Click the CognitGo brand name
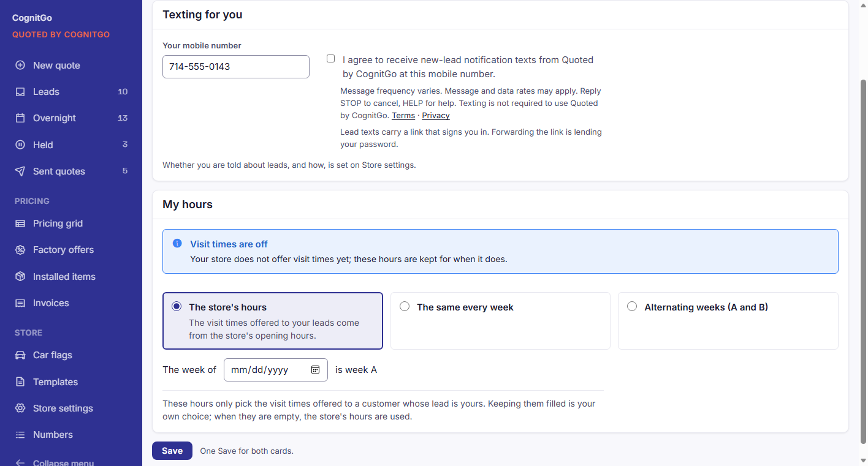 [32, 18]
